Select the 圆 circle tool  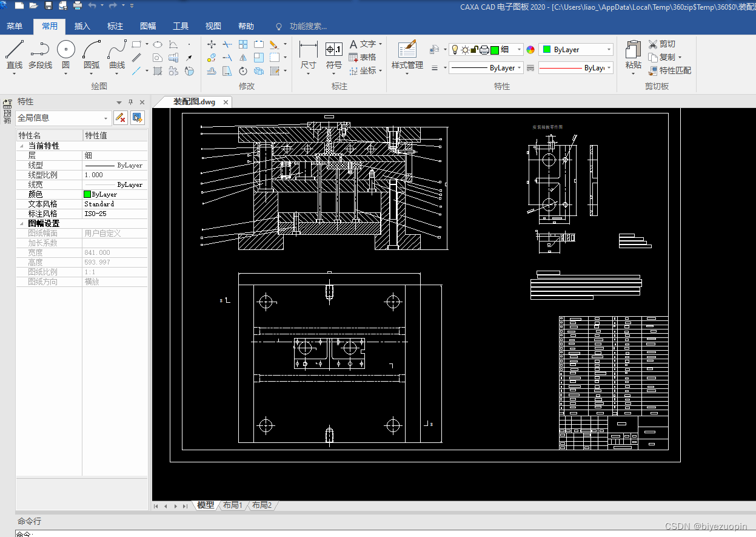point(66,56)
